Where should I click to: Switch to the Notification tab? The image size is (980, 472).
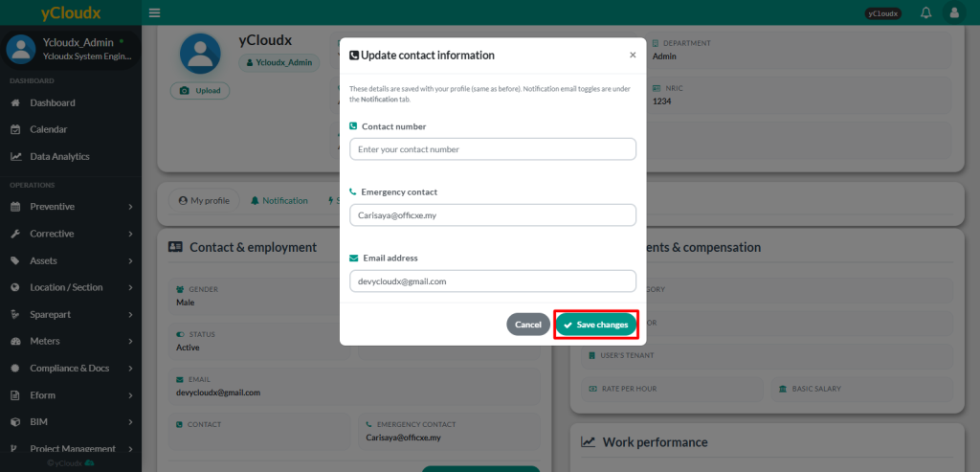click(x=278, y=201)
